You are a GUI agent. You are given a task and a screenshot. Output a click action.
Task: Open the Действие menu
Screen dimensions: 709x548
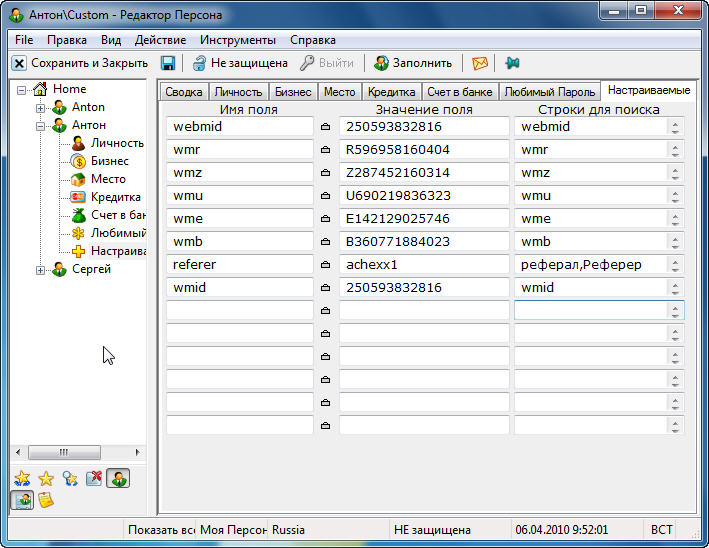(161, 40)
